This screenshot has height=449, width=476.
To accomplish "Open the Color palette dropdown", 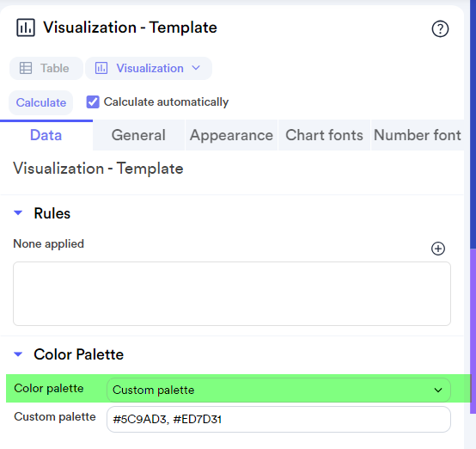I will (278, 390).
